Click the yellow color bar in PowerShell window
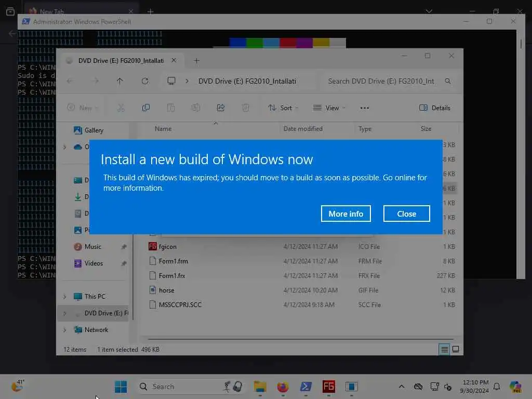The height and width of the screenshot is (399, 532). [x=321, y=43]
